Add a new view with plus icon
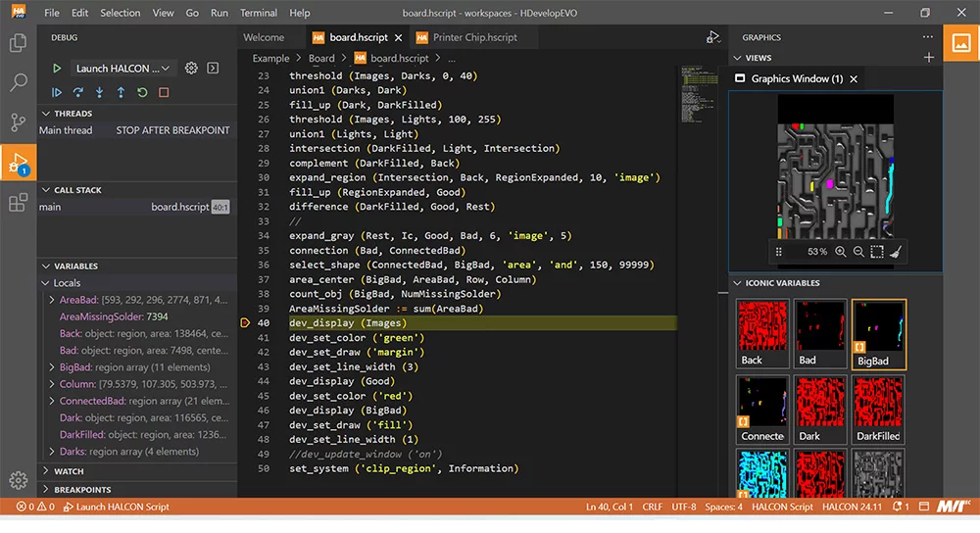This screenshot has width=980, height=533. 928,58
